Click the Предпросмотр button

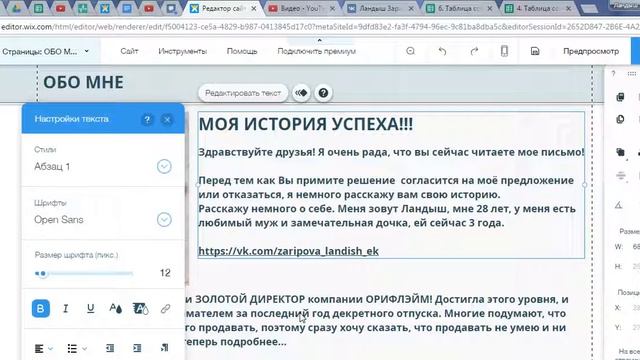(591, 51)
